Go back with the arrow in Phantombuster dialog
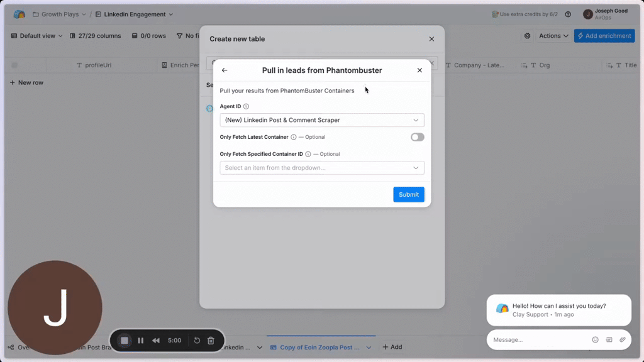Screen dimensions: 644x362 click(x=225, y=70)
